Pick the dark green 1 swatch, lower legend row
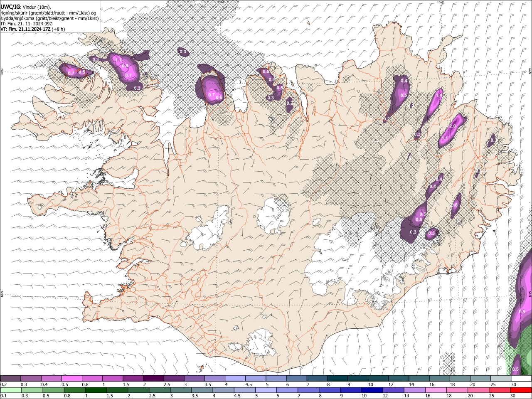This screenshot has width=532, height=399. tap(96, 390)
